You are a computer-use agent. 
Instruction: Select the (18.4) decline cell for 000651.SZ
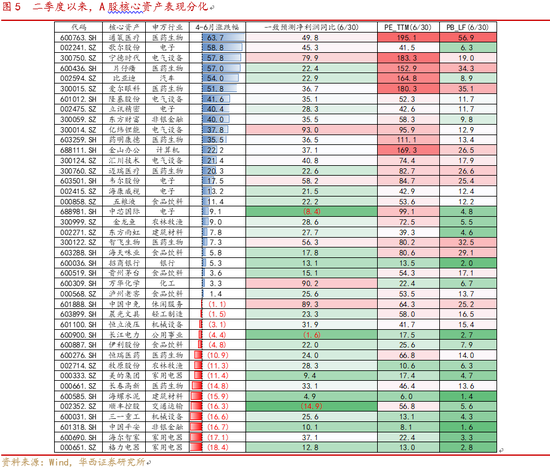tap(217, 448)
